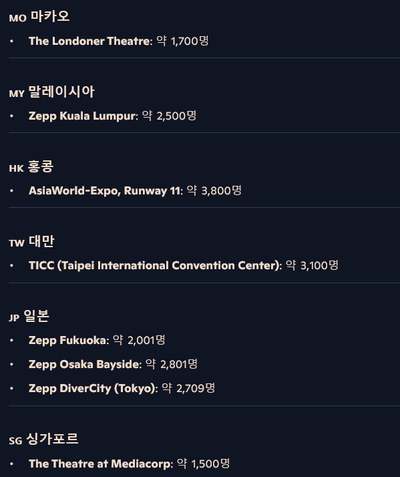Viewport: 400px width, 477px height.
Task: Click the 대만 heading
Action: (x=41, y=241)
